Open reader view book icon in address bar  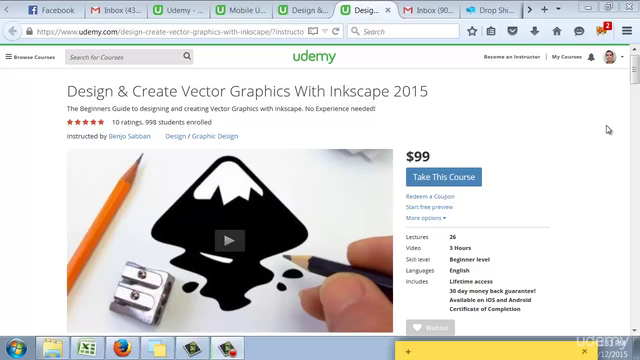click(x=313, y=31)
